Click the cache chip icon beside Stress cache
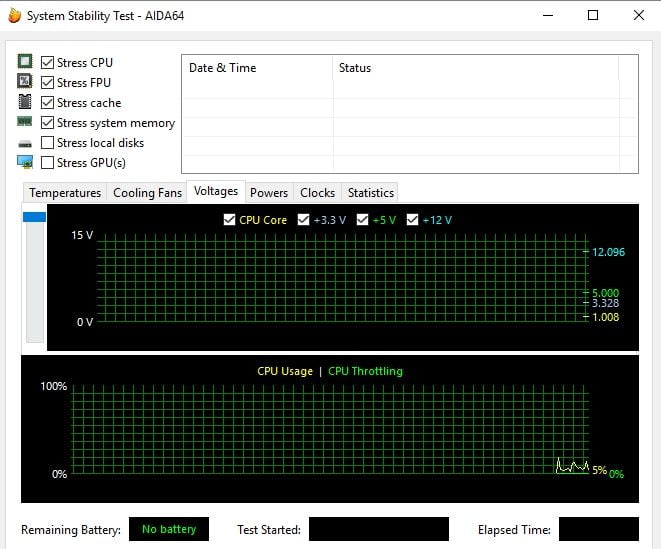Image resolution: width=661 pixels, height=549 pixels. [x=25, y=101]
